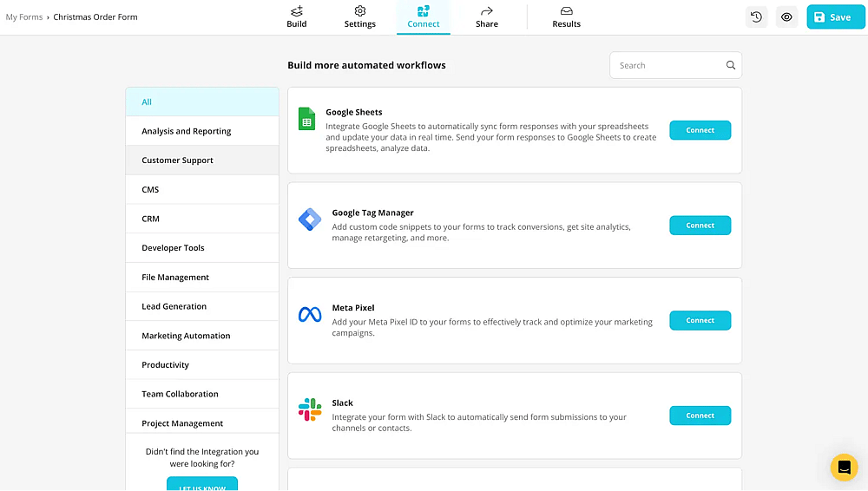868x491 pixels.
Task: Save the form
Action: [x=835, y=17]
